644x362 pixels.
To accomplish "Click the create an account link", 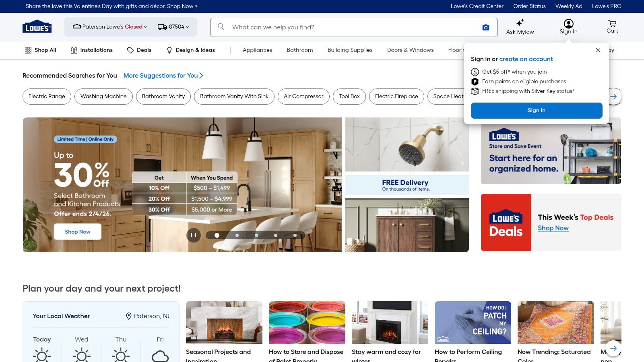I will [526, 59].
